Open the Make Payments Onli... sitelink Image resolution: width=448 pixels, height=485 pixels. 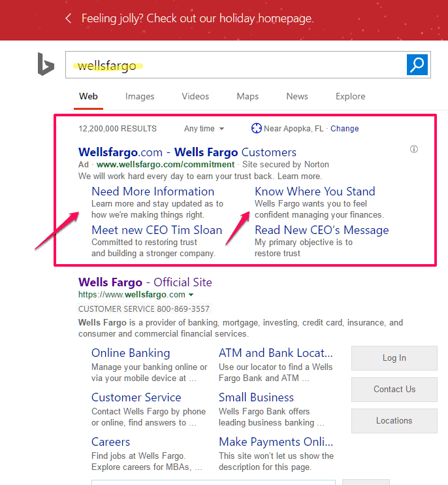276,442
